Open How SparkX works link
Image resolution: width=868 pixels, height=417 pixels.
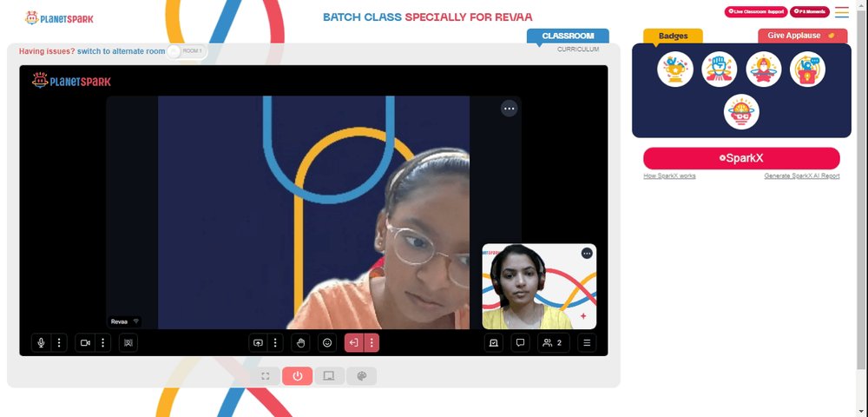669,176
